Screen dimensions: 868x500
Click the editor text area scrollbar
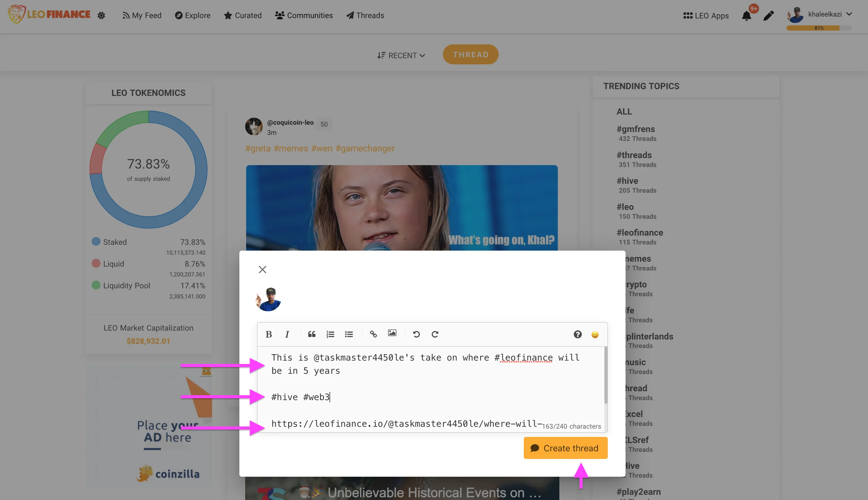pyautogui.click(x=606, y=375)
